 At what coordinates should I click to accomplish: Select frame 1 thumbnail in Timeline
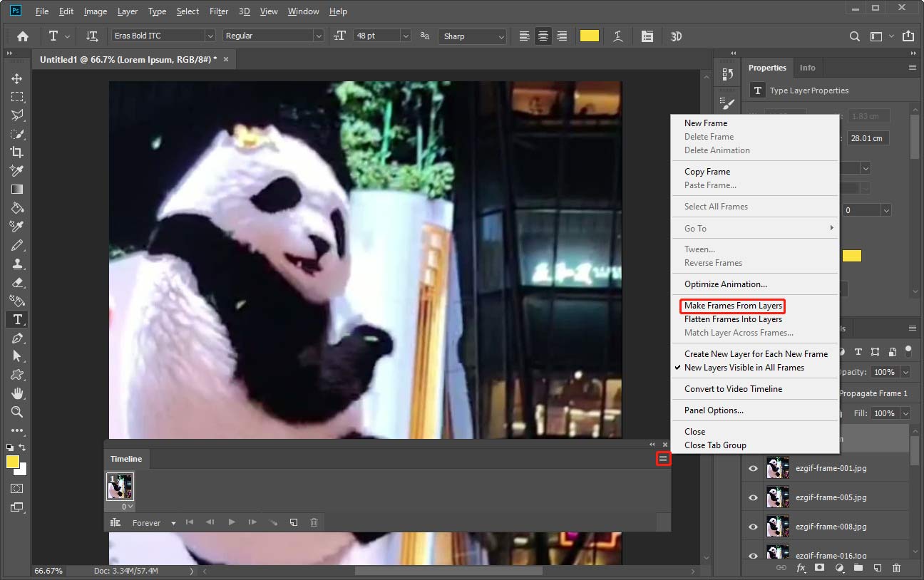coord(120,487)
